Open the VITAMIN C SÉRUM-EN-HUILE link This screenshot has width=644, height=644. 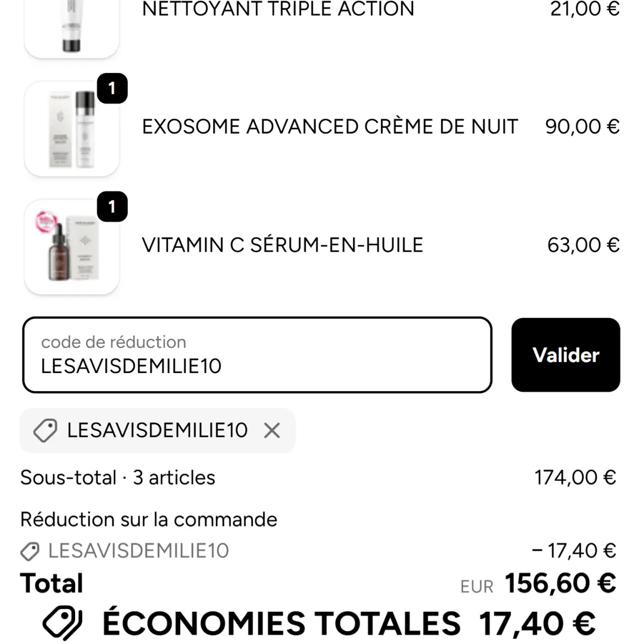tap(282, 245)
